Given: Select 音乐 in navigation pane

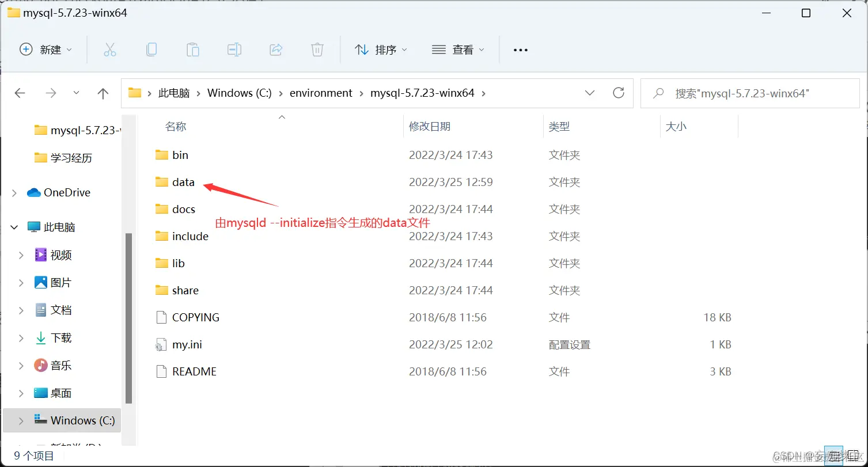Looking at the screenshot, I should pos(53,365).
